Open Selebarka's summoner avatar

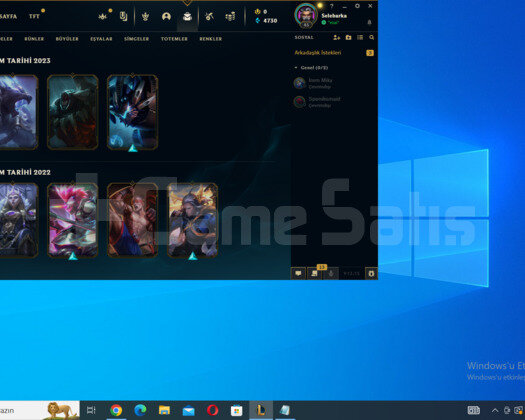[x=306, y=15]
